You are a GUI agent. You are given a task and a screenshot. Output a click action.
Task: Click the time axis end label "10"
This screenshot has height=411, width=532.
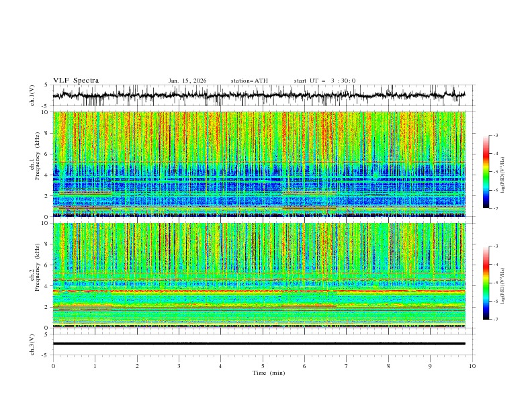coord(472,366)
